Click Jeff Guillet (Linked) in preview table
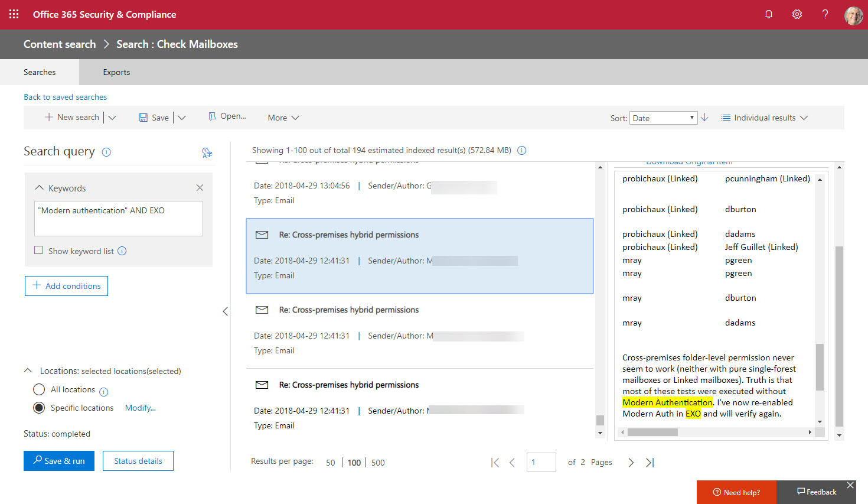The height and width of the screenshot is (504, 868). [x=762, y=247]
